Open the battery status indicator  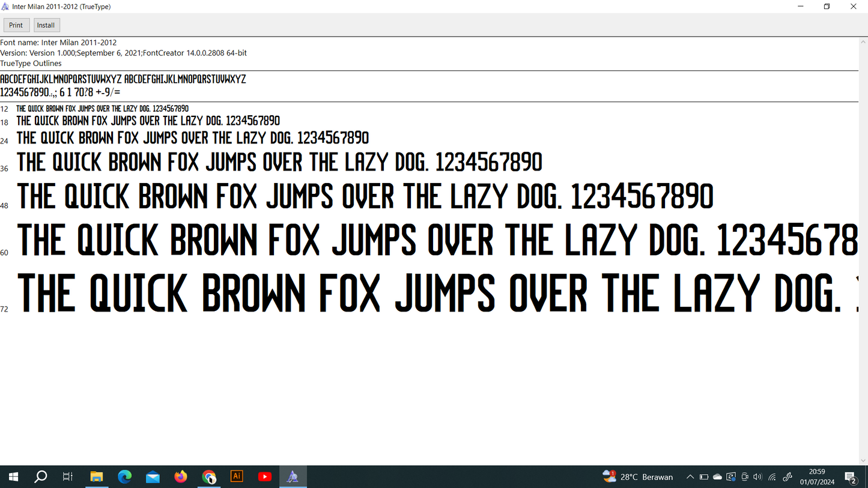click(704, 477)
